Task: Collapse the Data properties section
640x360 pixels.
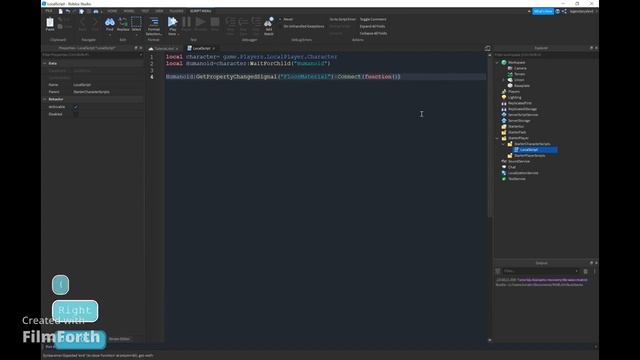Action: click(44, 64)
